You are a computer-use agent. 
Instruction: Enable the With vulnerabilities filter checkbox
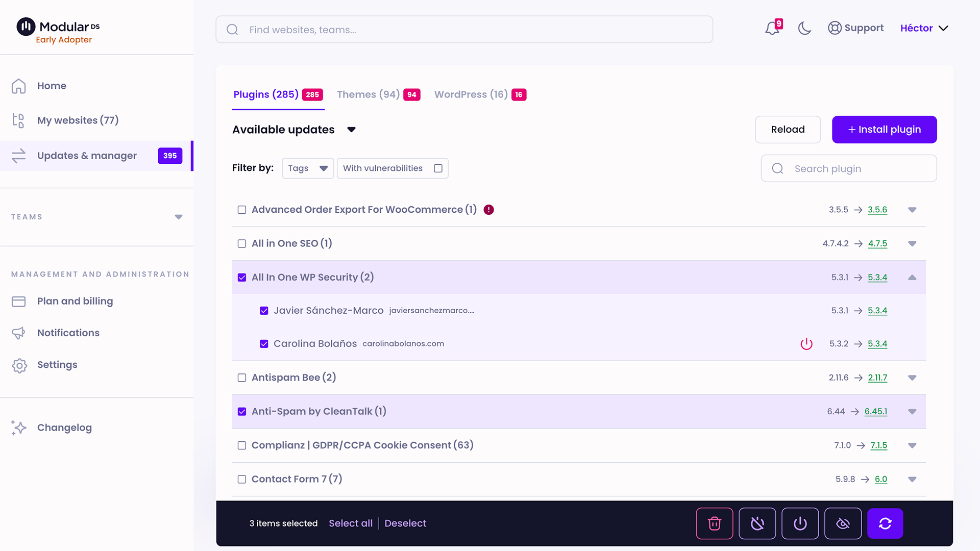click(x=437, y=168)
